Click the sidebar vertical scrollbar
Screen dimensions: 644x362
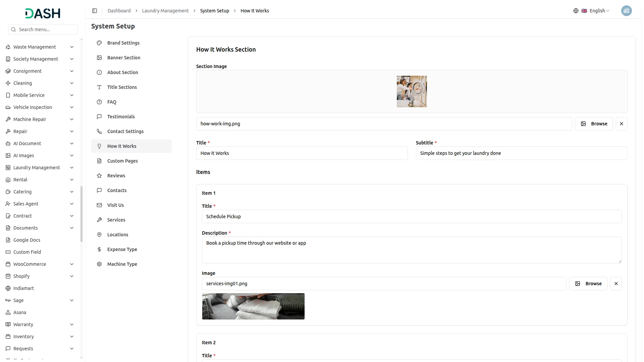(82, 214)
